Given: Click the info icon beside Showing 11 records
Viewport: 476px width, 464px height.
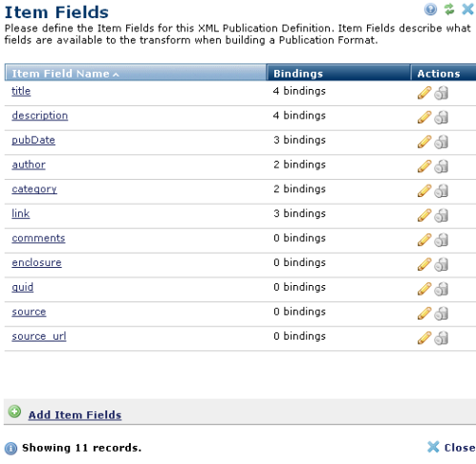Looking at the screenshot, I should point(11,449).
